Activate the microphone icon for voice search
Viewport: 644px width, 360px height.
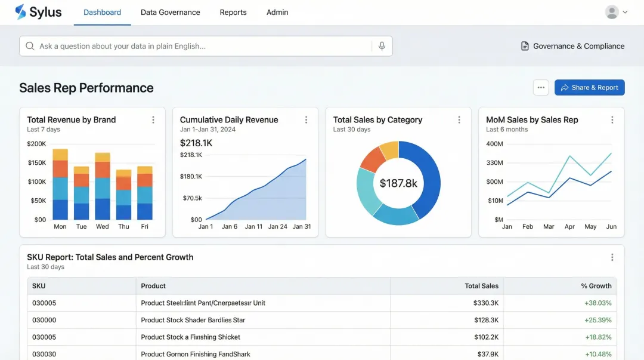tap(382, 45)
